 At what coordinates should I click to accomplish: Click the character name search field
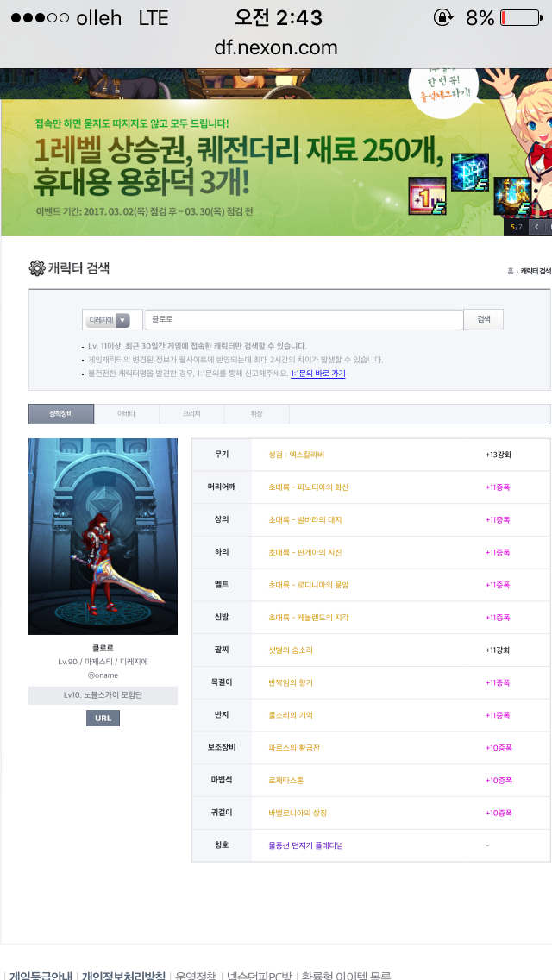pos(304,319)
